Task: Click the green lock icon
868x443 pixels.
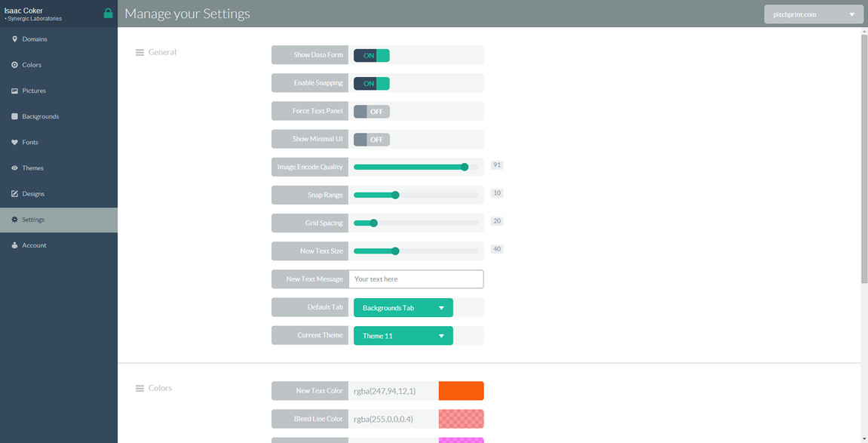Action: tap(108, 14)
